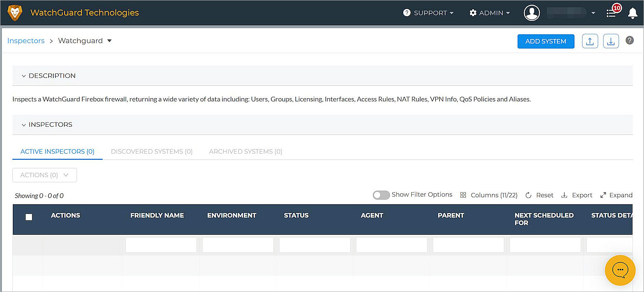This screenshot has width=644, height=292.
Task: Open the Columns (11/22) chooser
Action: [x=489, y=195]
